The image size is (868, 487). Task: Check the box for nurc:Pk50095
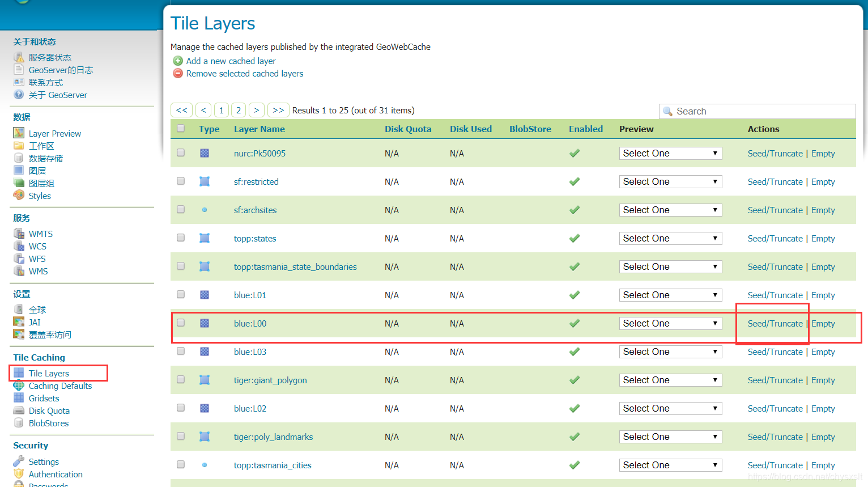coord(181,153)
